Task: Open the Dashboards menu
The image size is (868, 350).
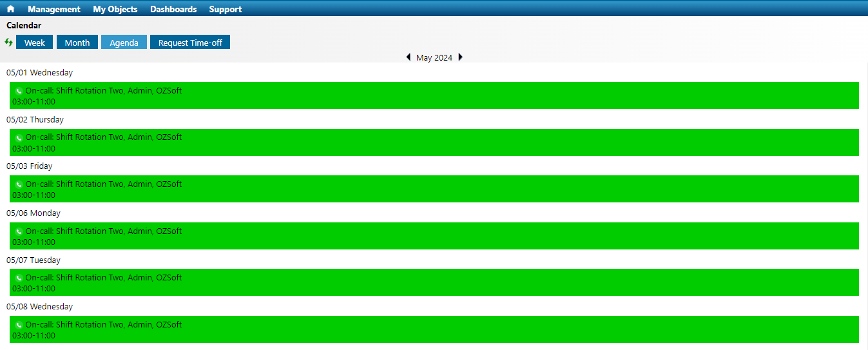Action: [173, 9]
